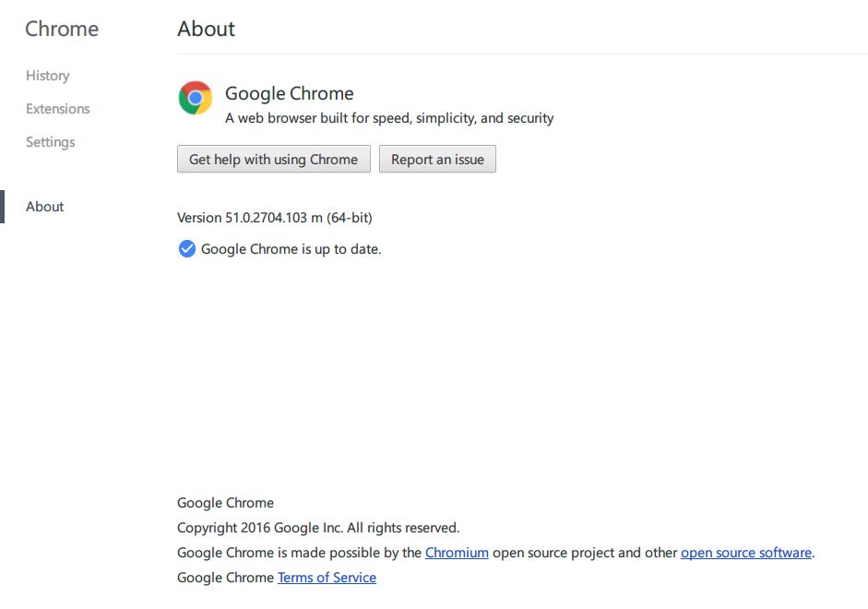
Task: Follow the open source software link
Action: point(745,553)
